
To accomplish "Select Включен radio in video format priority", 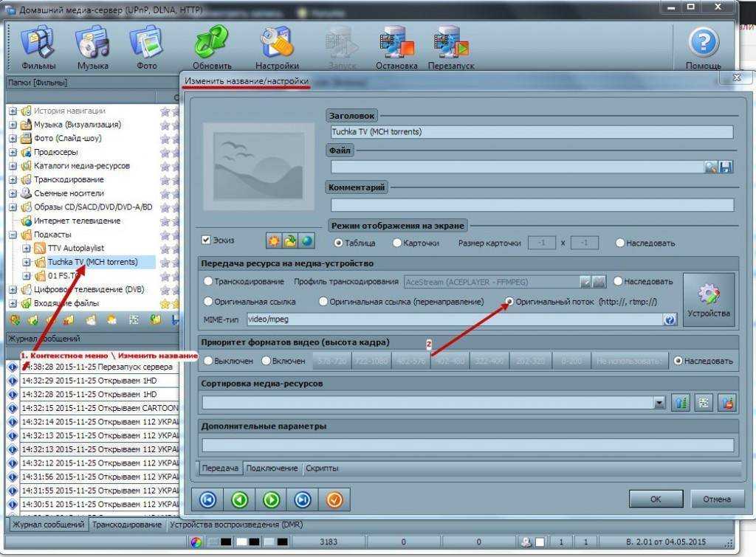I will tap(266, 361).
